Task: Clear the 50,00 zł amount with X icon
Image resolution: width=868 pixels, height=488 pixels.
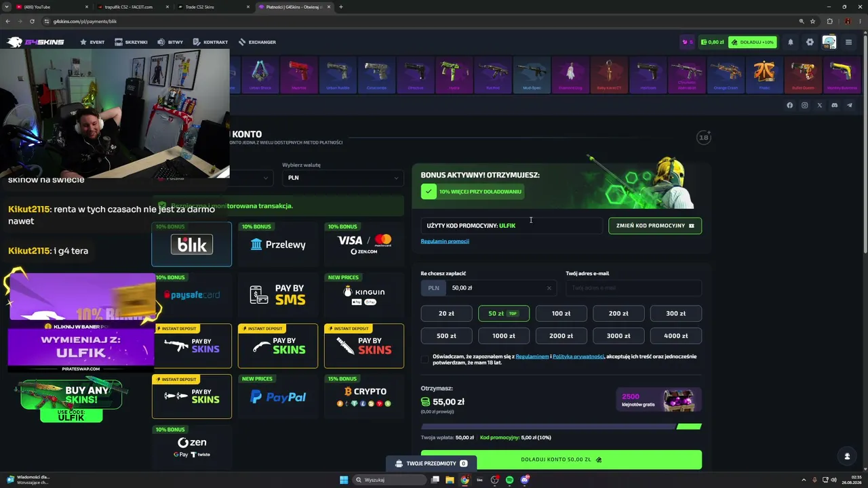Action: (x=549, y=288)
